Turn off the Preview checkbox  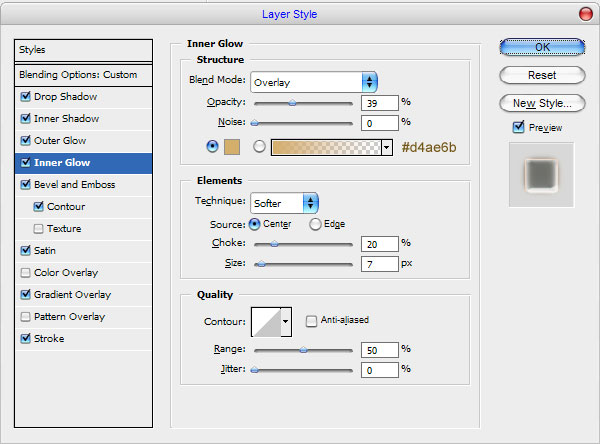(518, 127)
